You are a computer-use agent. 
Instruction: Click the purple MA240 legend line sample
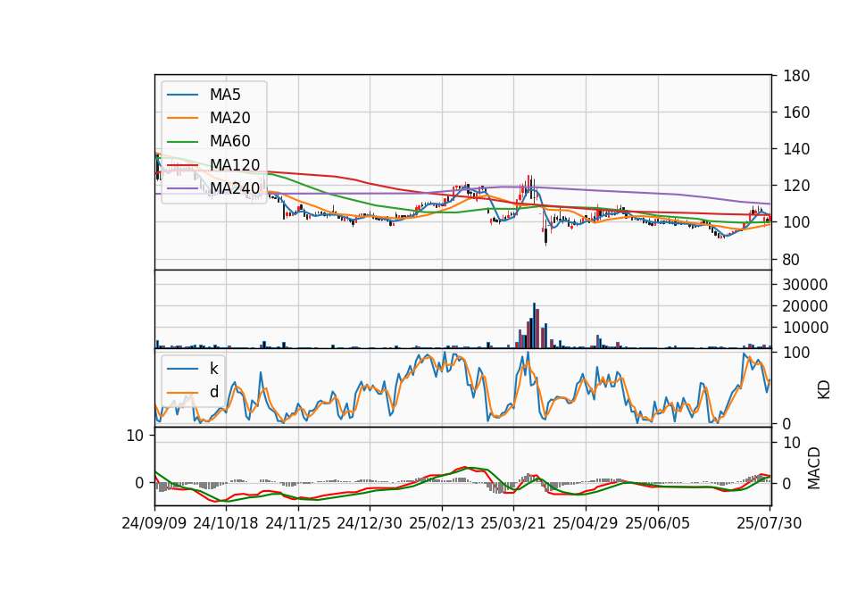[x=182, y=188]
